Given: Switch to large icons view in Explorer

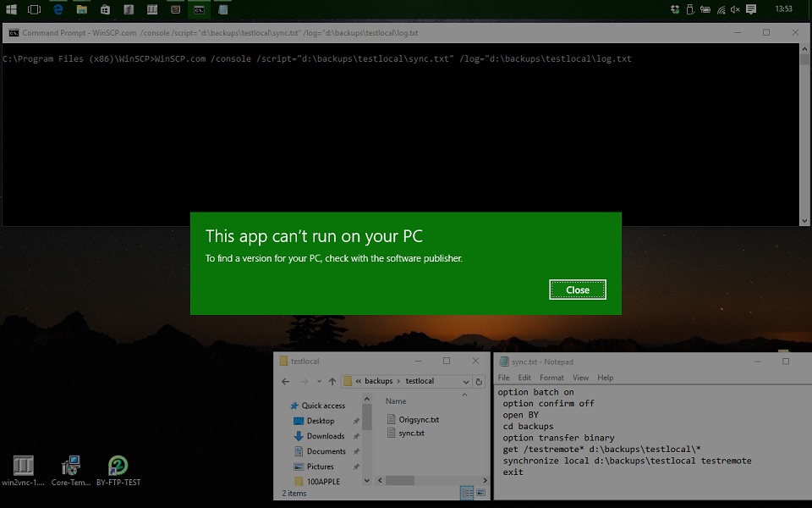Looking at the screenshot, I should (x=480, y=493).
